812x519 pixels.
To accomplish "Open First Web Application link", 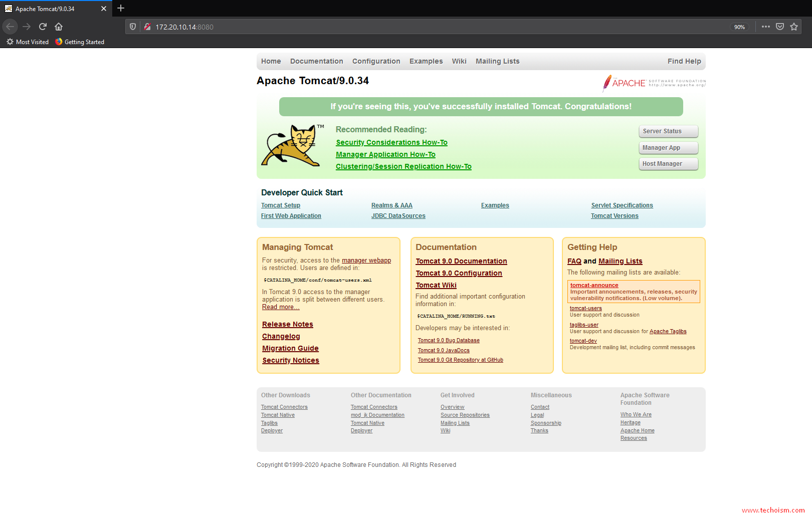I will pyautogui.click(x=291, y=216).
